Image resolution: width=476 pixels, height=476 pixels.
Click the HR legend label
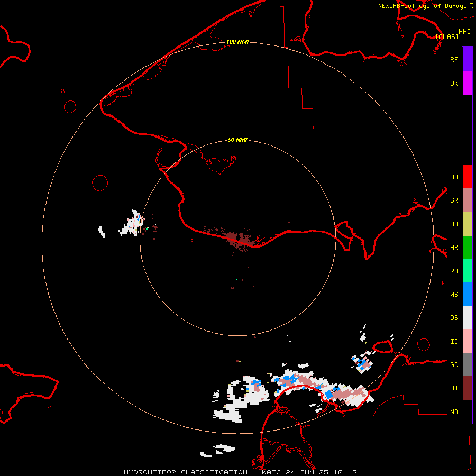tap(454, 248)
